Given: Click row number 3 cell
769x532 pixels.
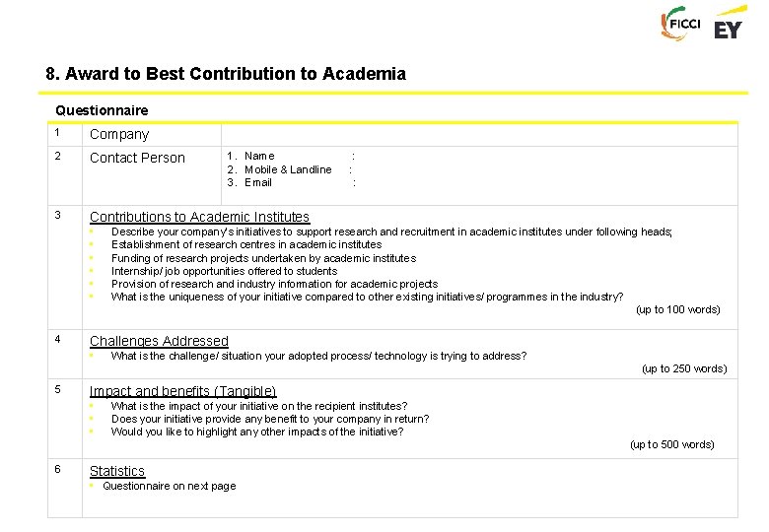Looking at the screenshot, I should point(65,267).
